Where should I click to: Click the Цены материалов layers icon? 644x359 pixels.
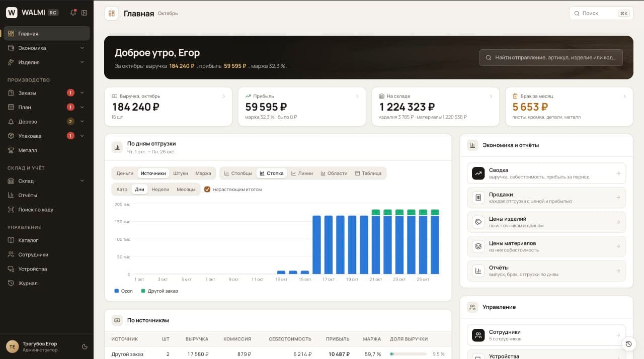[x=478, y=246]
